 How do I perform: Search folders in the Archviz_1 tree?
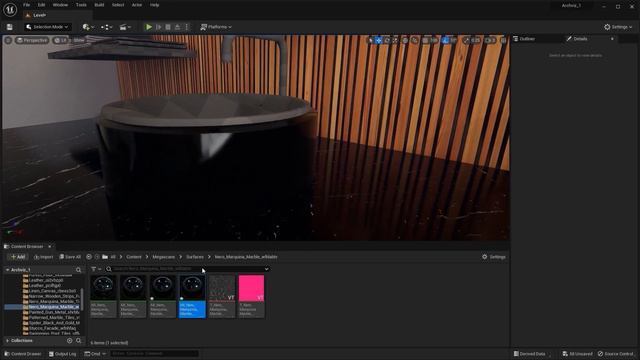[x=78, y=270]
